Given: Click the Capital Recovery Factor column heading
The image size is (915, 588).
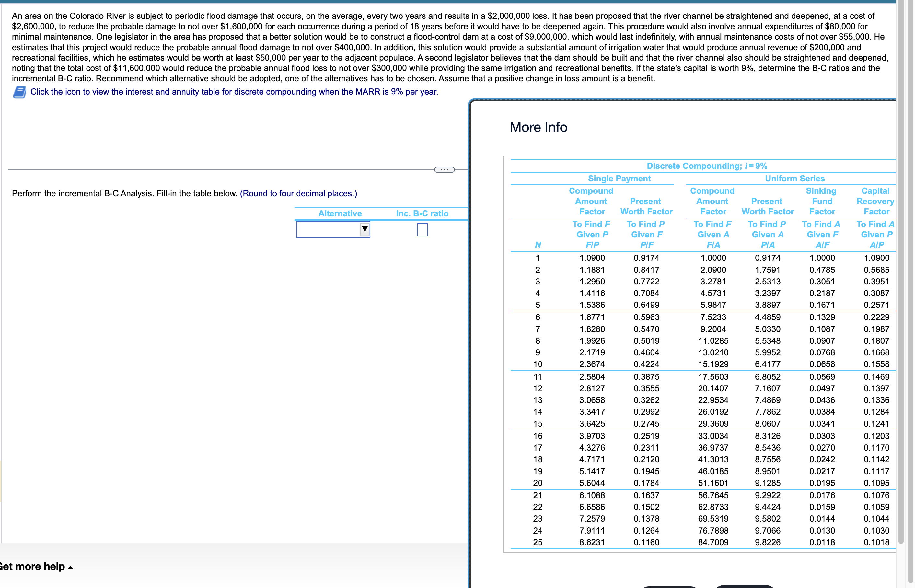Looking at the screenshot, I should [875, 201].
